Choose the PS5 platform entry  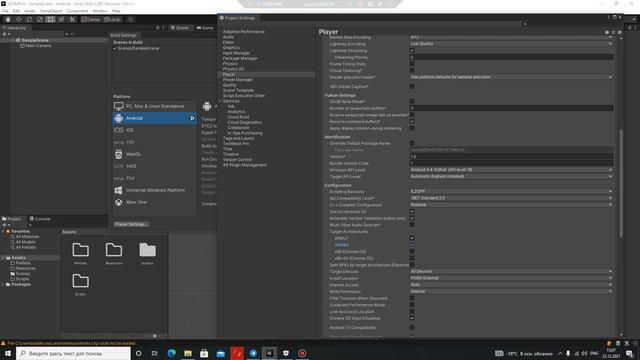click(154, 142)
